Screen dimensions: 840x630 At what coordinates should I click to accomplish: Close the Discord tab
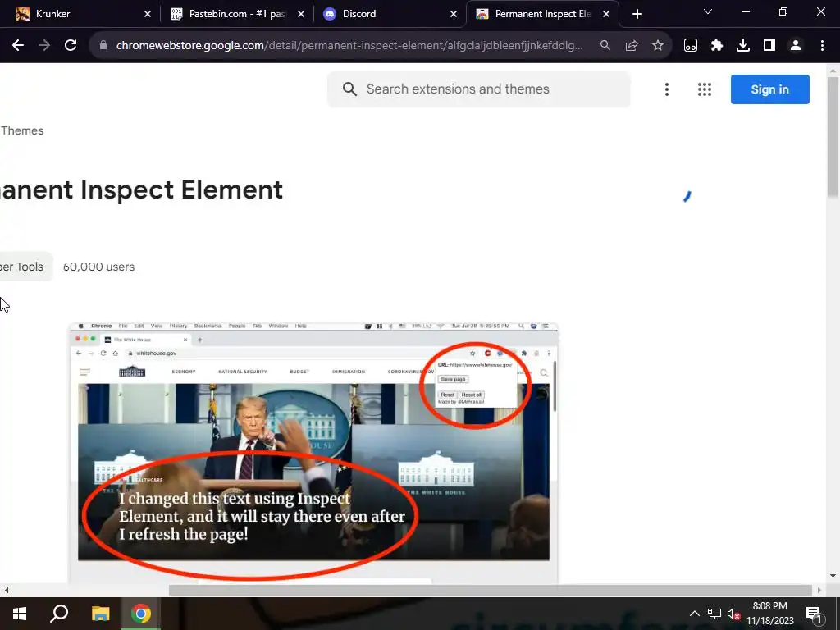pyautogui.click(x=453, y=14)
